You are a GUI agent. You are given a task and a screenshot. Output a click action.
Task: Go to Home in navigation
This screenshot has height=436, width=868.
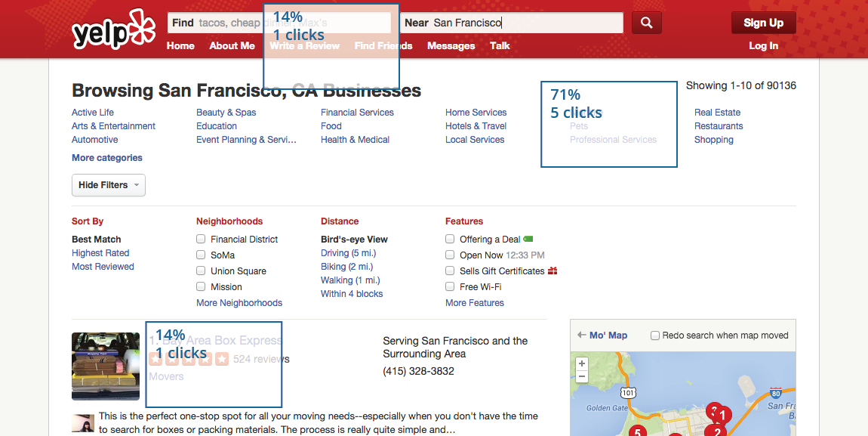(x=180, y=46)
